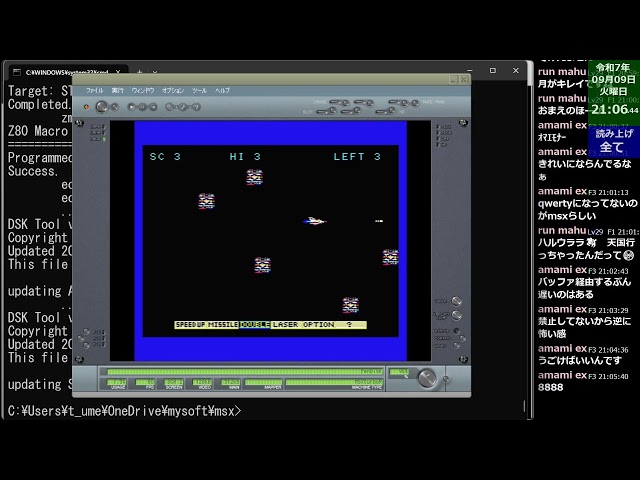Image resolution: width=640 pixels, height=480 pixels.
Task: Select the cmd.exe tab in terminal window
Action: coord(65,72)
